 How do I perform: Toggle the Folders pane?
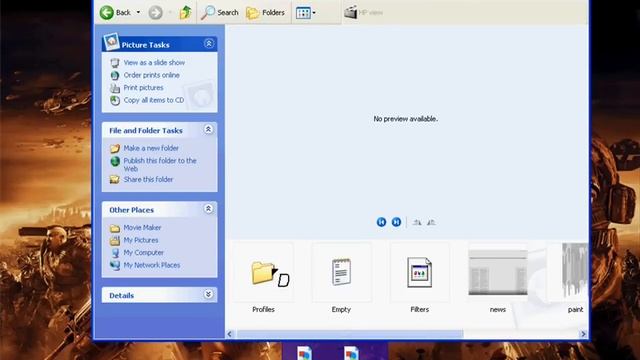coord(265,13)
